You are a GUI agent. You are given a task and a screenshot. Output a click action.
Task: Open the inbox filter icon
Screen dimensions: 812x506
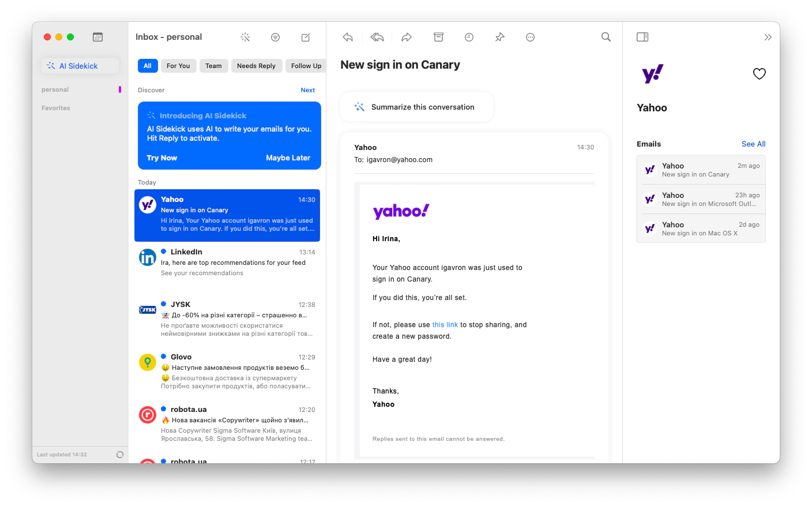276,37
